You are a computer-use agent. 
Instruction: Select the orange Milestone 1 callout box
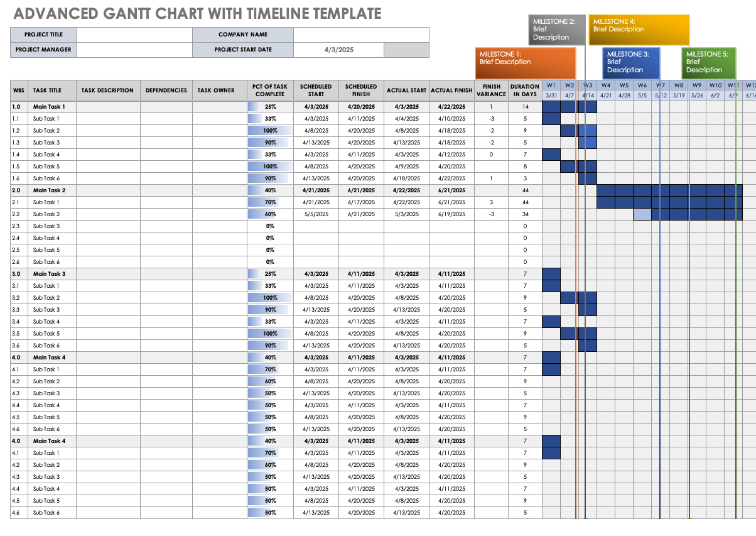525,63
